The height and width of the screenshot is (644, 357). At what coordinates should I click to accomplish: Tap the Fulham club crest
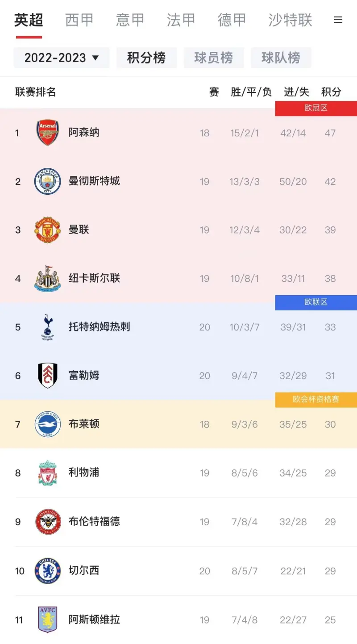48,376
